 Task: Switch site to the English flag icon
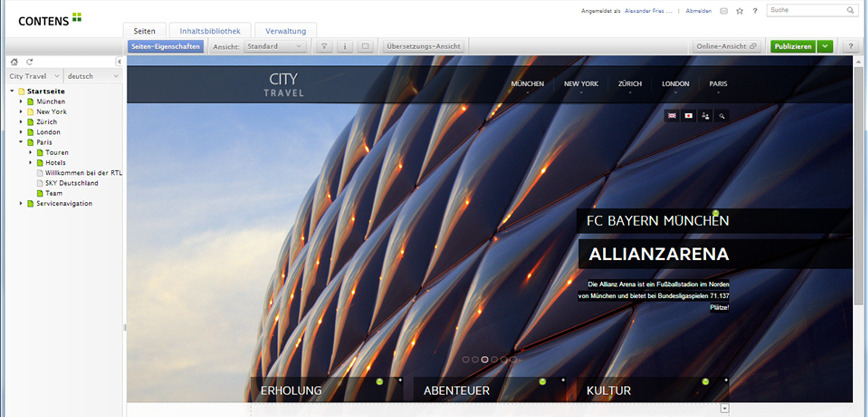tap(672, 116)
